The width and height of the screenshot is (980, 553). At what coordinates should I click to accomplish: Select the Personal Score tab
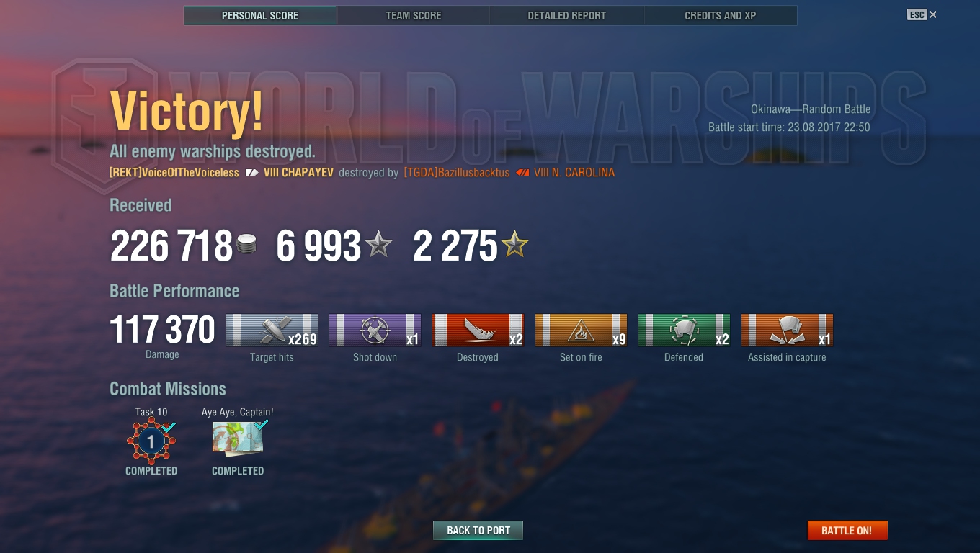(x=260, y=15)
